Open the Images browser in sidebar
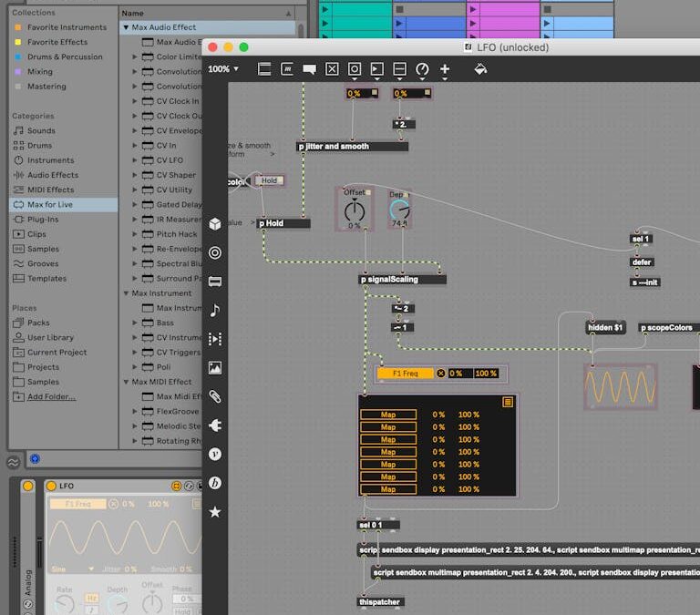The image size is (700, 615). 215,368
